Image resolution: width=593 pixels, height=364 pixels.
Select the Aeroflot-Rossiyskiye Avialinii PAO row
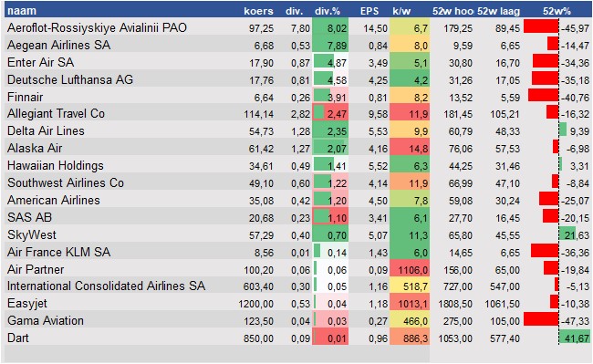pyautogui.click(x=298, y=27)
